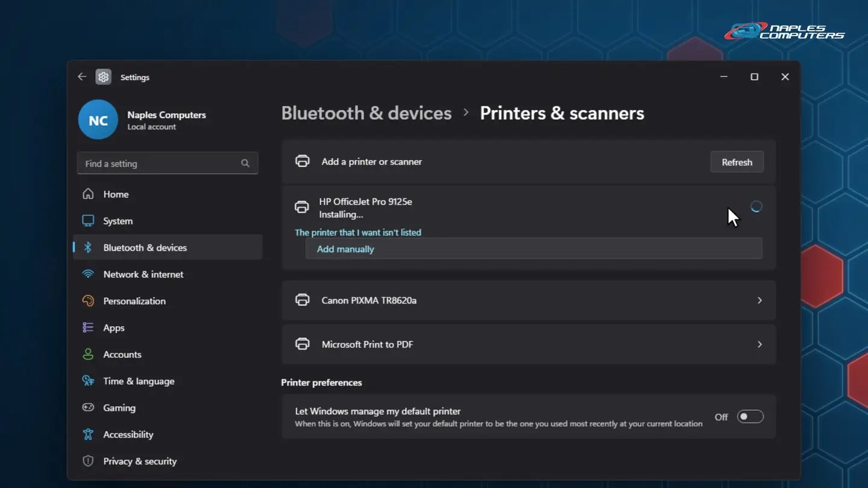Open Accounts settings

tap(168, 354)
